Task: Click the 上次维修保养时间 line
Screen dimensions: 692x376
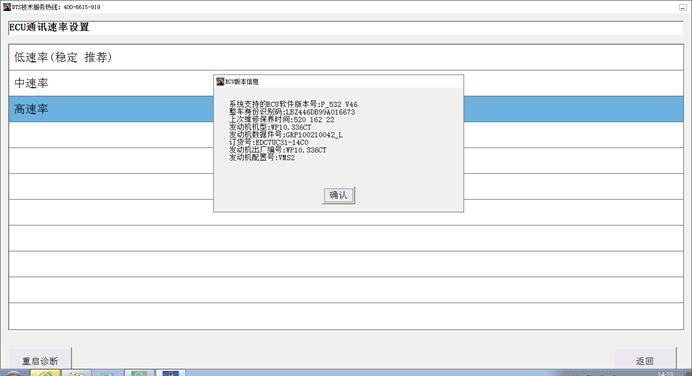Action: [x=282, y=120]
